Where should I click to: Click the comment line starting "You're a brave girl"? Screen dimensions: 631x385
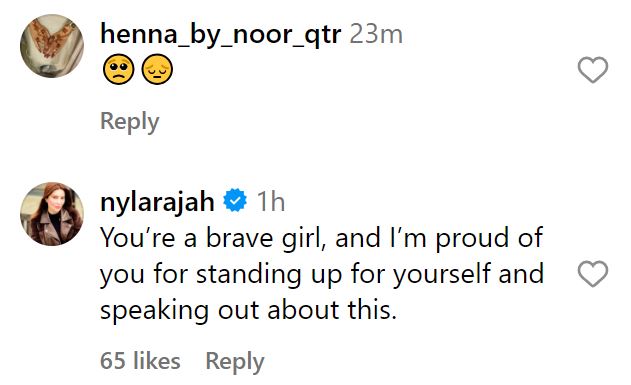322,238
